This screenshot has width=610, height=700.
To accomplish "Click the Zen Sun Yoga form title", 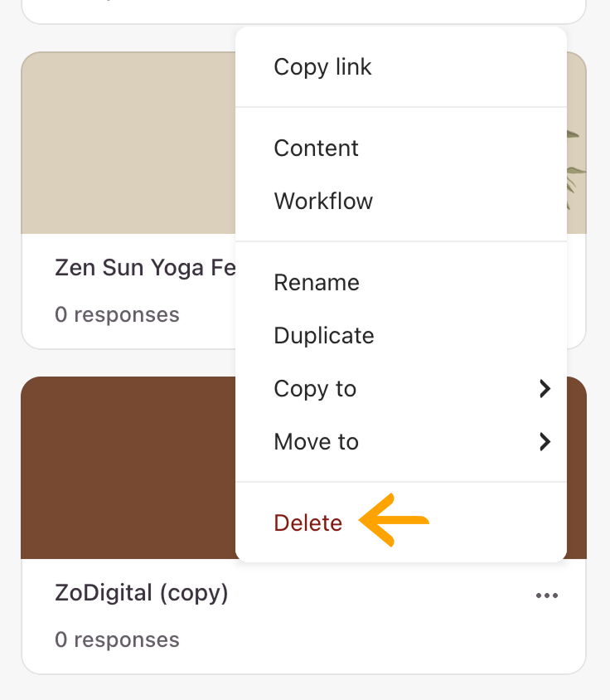I will 145,268.
